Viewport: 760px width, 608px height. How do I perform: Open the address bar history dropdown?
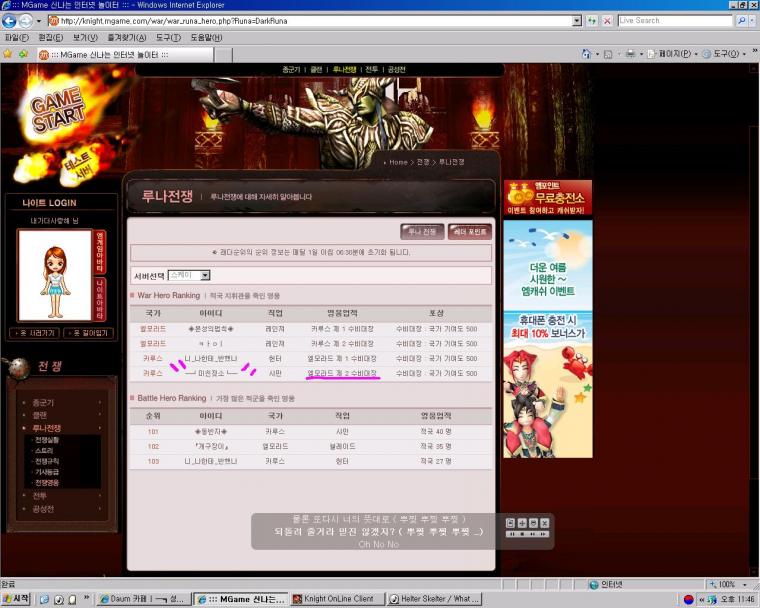point(577,21)
